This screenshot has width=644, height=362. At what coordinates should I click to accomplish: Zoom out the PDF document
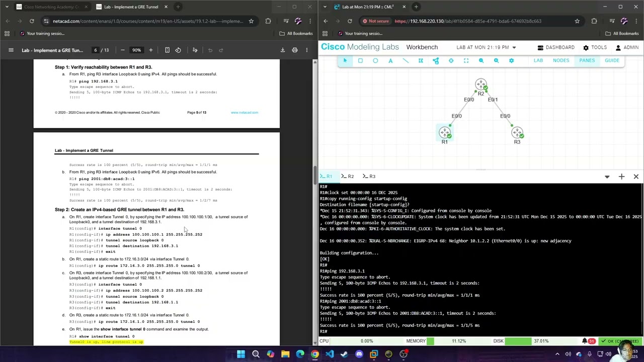click(122, 50)
